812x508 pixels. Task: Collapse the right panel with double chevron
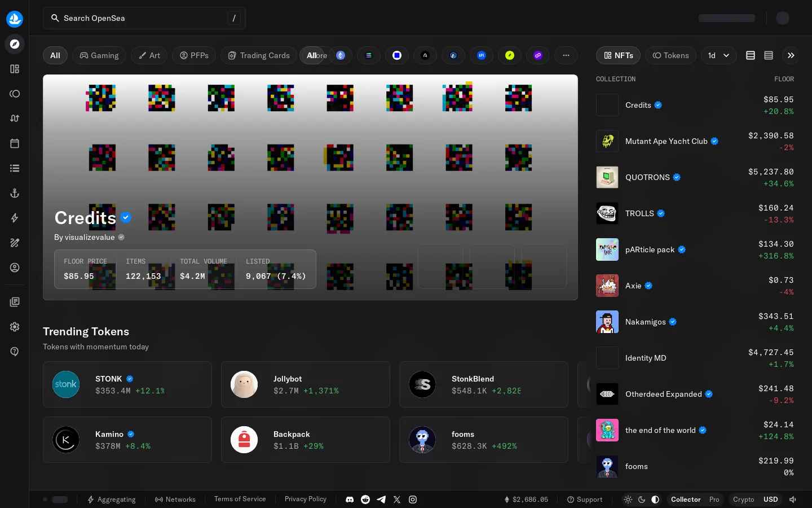[791, 55]
